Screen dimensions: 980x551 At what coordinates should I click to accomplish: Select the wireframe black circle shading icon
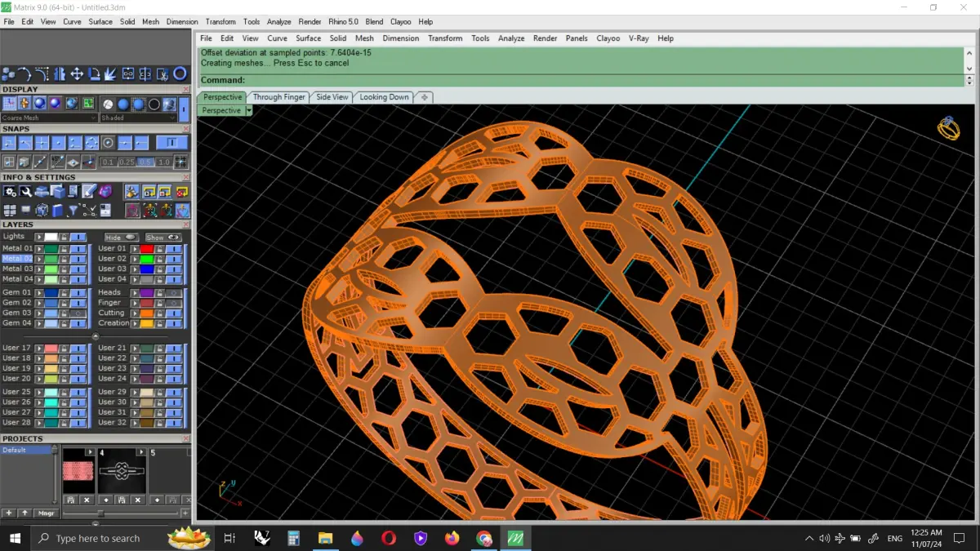click(x=154, y=104)
